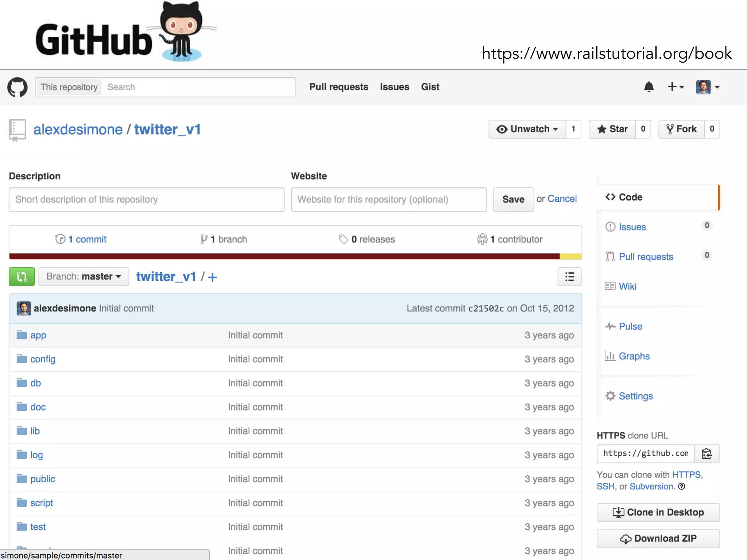This screenshot has height=560, width=747.
Task: Open the Issues sidebar tab
Action: click(632, 227)
